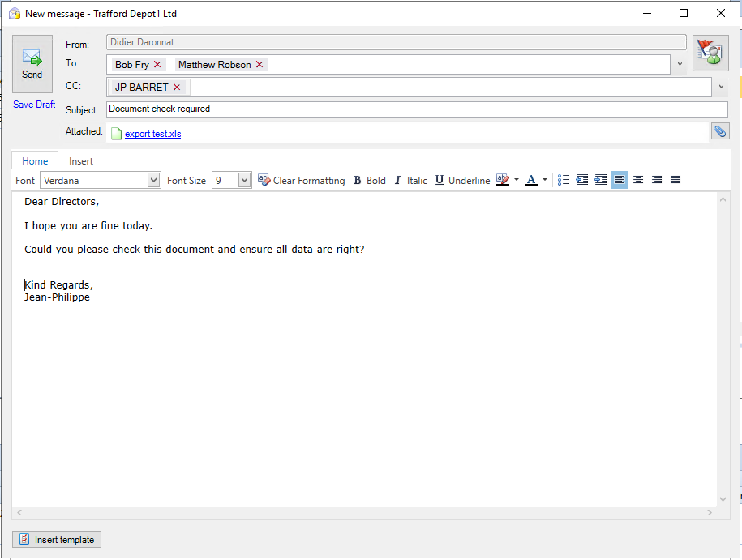Click the horizontal scrollbar left arrow
742x560 pixels.
click(19, 513)
